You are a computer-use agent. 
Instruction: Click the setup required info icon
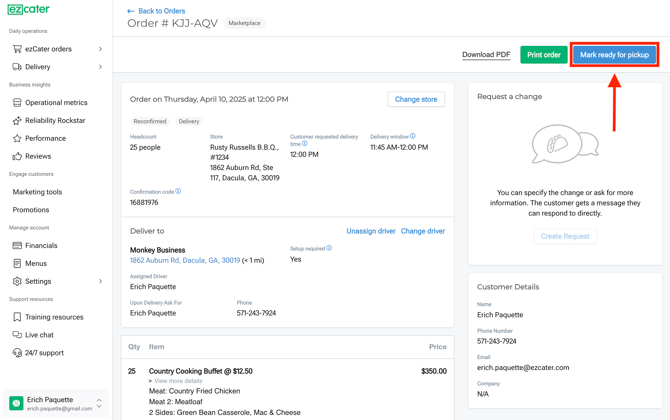329,248
